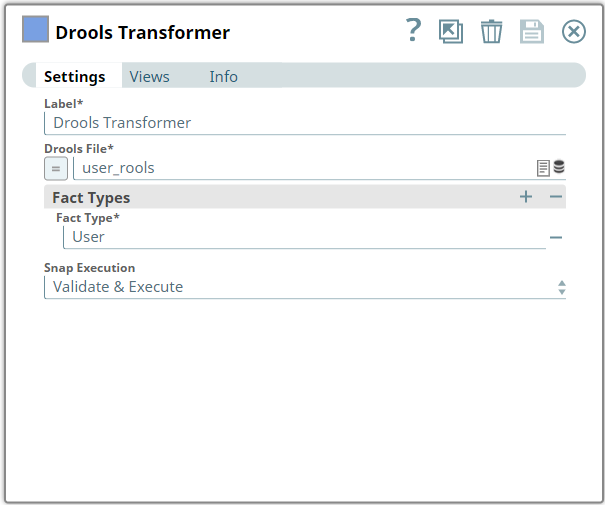
Task: Click the Fact Type User field
Action: (304, 237)
